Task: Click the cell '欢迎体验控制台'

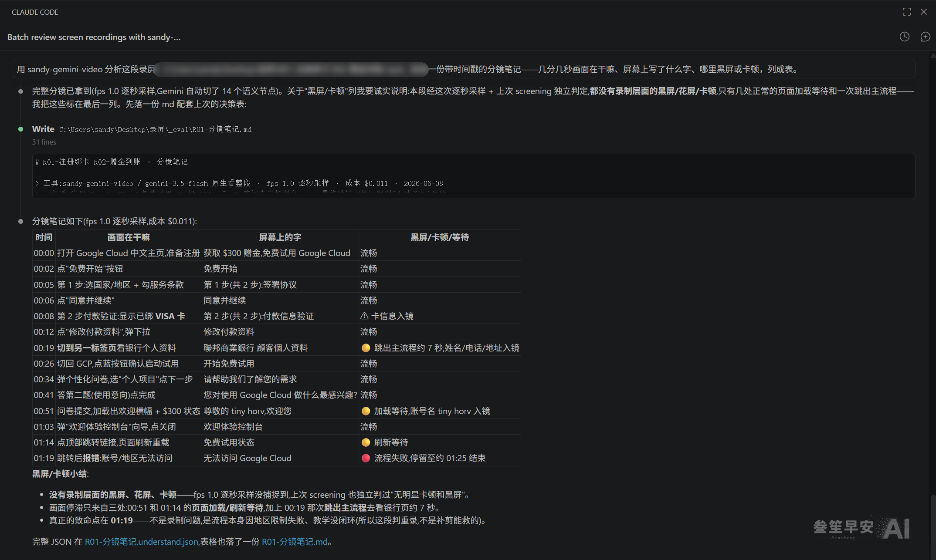Action: pos(280,427)
